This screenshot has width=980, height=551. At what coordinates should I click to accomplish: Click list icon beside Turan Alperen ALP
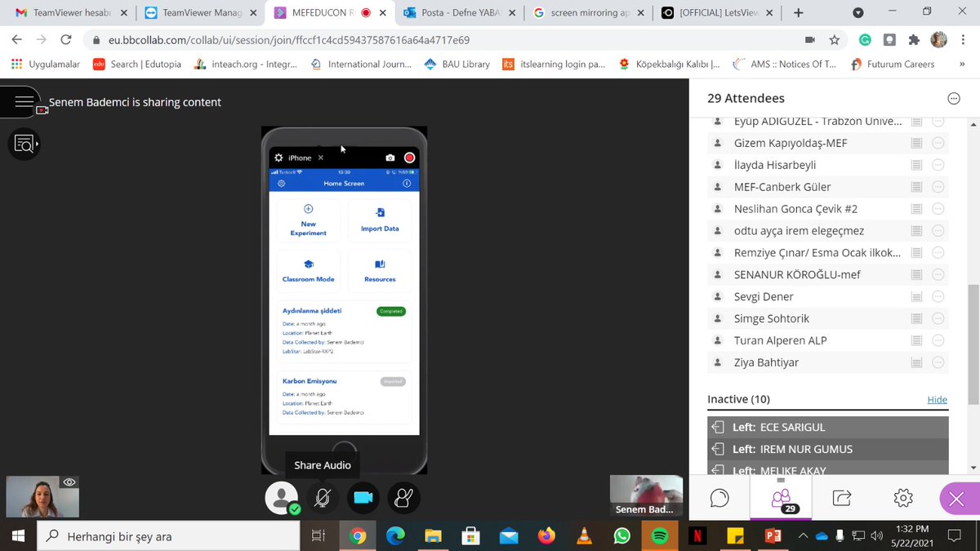click(916, 340)
